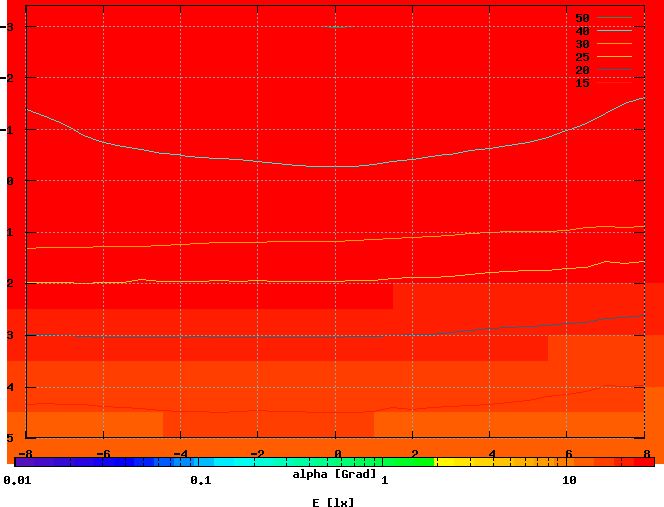Image resolution: width=664 pixels, height=507 pixels.
Task: Click the colorbar tick label 10
Action: coord(569,481)
